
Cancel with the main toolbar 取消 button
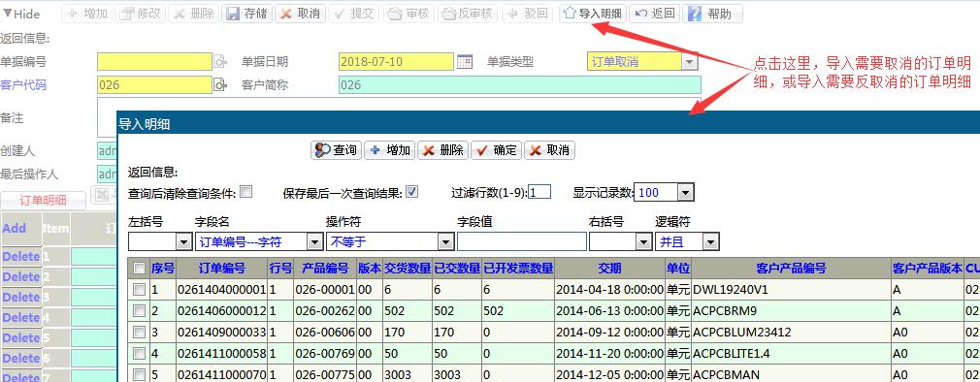(300, 14)
